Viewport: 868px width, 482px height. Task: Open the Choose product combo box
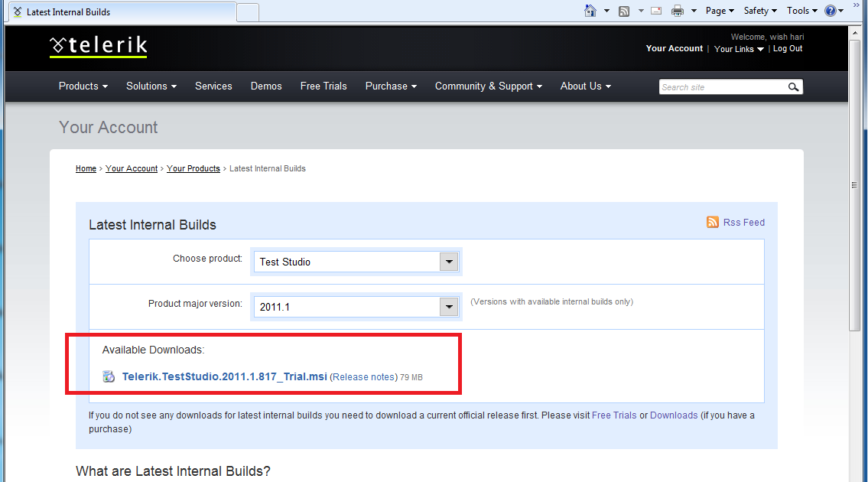(356, 262)
